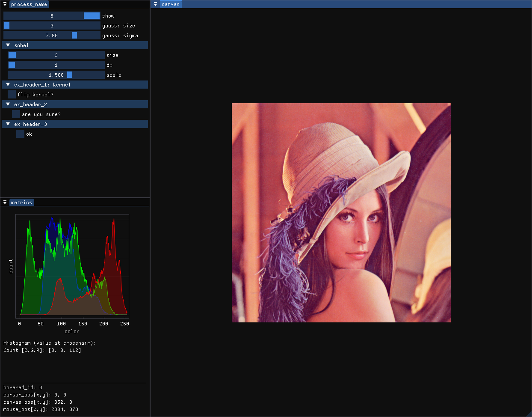Enable the ok checkbox

pos(20,134)
